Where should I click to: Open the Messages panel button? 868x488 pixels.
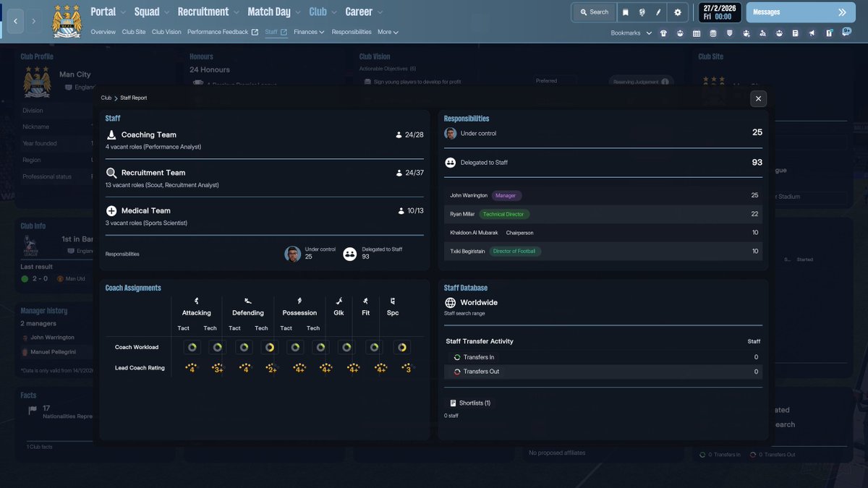[799, 12]
